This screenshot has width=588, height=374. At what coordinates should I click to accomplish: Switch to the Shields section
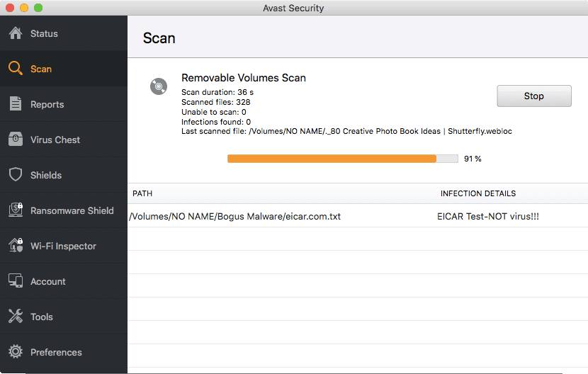[64, 175]
